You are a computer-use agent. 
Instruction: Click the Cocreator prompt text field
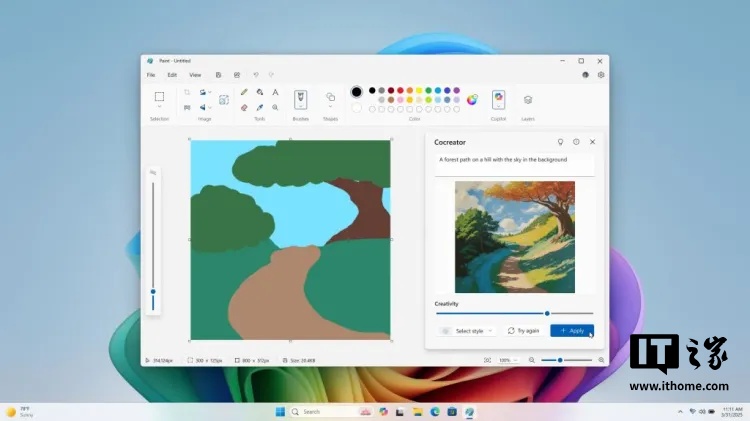point(514,160)
